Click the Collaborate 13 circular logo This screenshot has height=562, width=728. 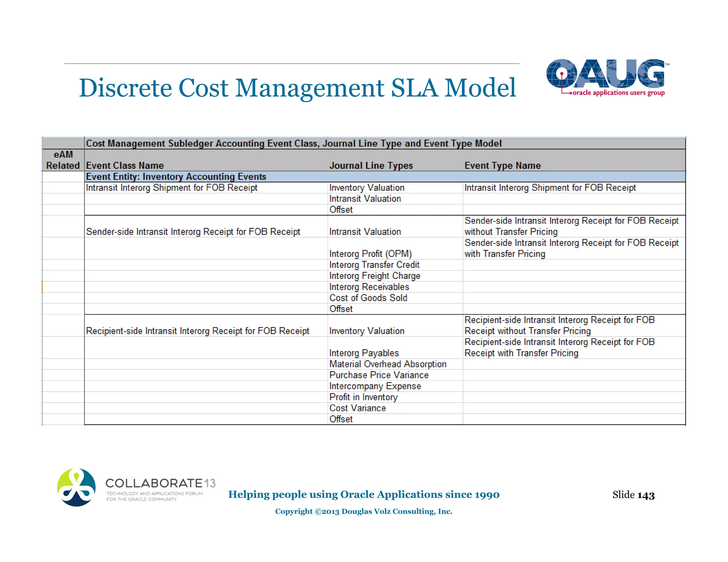(76, 487)
